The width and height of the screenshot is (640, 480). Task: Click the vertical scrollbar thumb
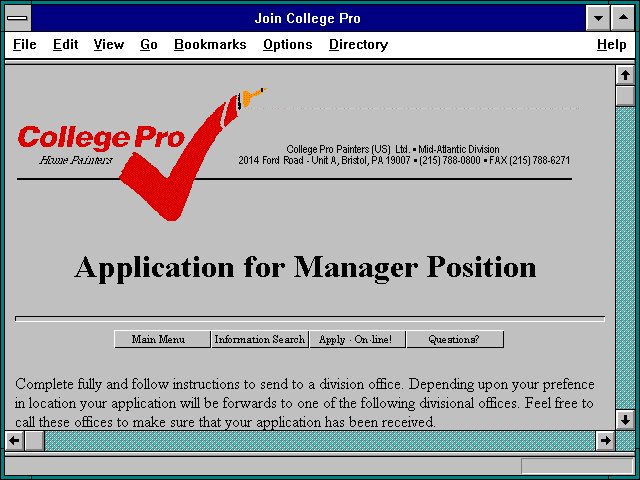click(x=625, y=96)
